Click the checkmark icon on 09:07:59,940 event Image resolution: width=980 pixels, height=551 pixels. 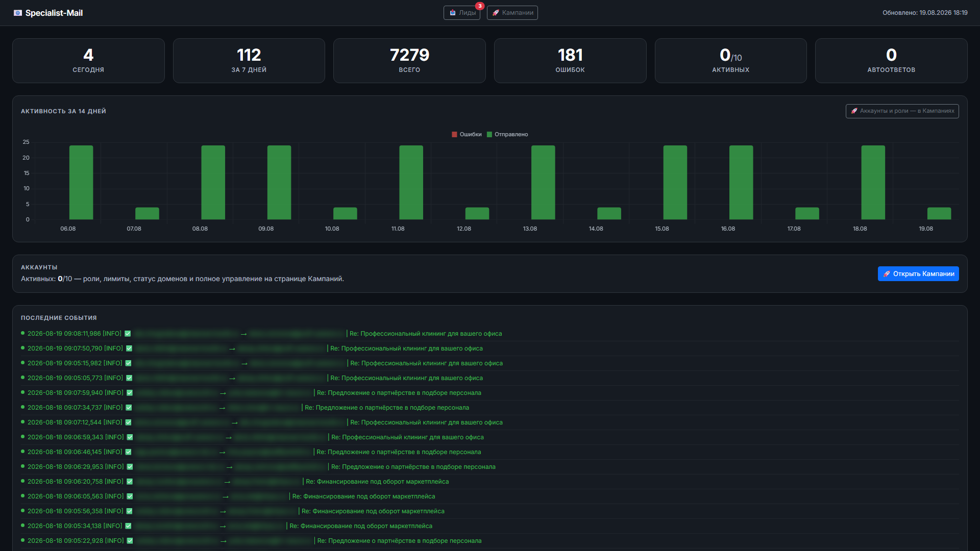click(x=130, y=393)
